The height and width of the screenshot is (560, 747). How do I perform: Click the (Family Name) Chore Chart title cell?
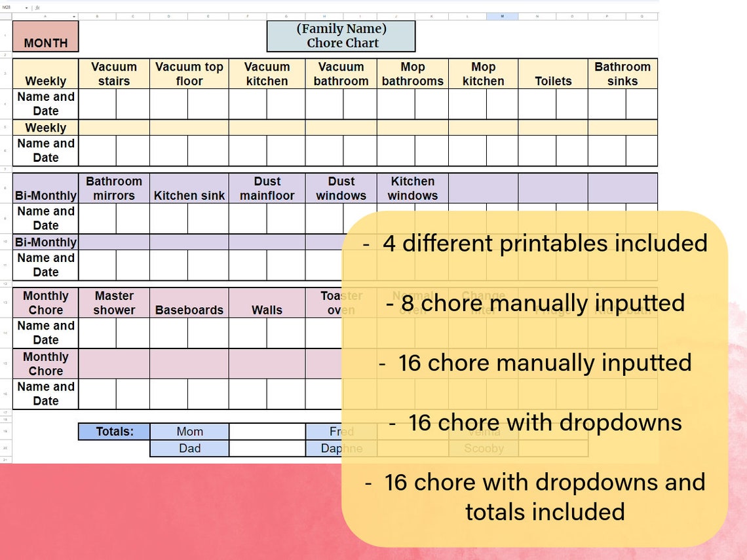pyautogui.click(x=341, y=35)
